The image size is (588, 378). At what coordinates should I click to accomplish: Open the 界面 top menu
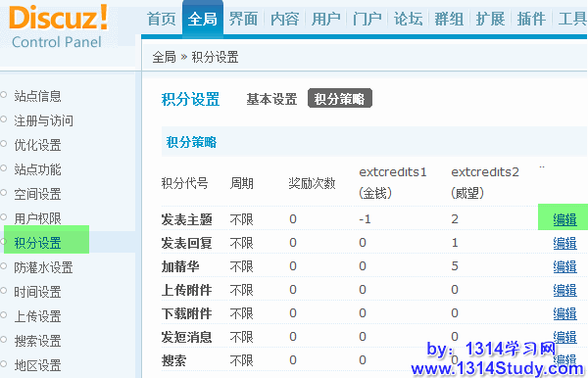click(x=243, y=19)
